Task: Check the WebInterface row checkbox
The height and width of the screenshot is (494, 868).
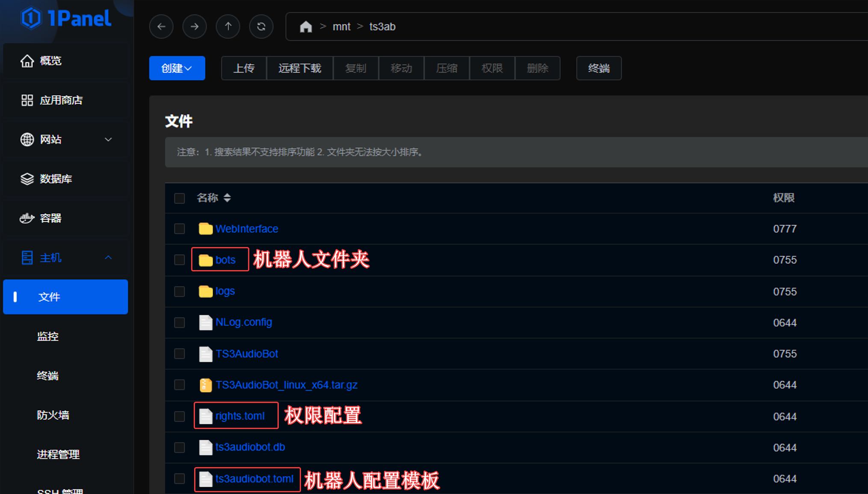Action: (x=180, y=229)
